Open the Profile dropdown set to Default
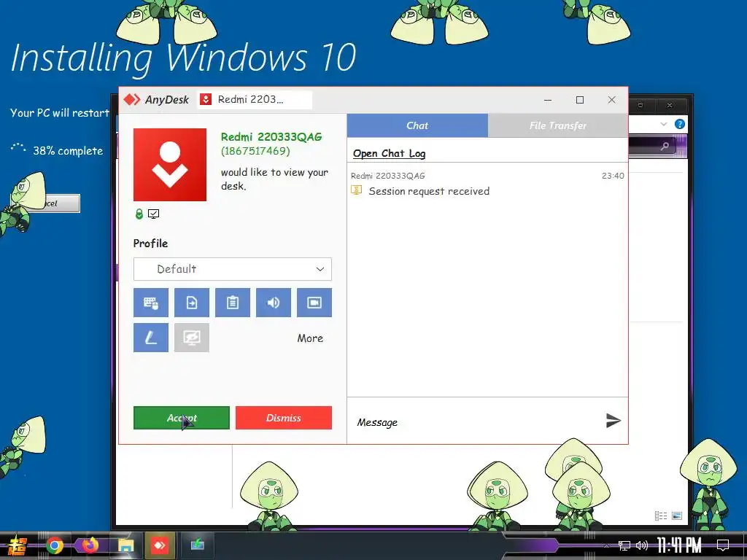This screenshot has height=560, width=747. 233,269
